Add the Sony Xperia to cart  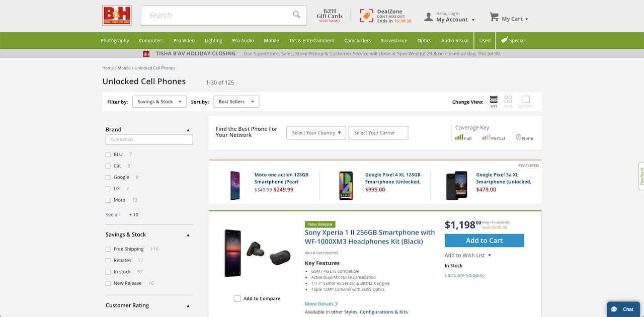(x=484, y=241)
